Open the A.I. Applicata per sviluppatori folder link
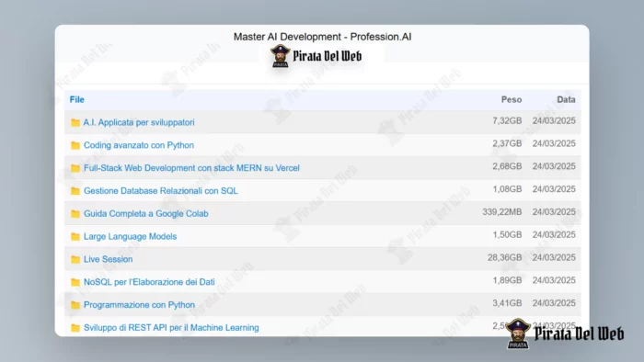The image size is (644, 362). (139, 122)
